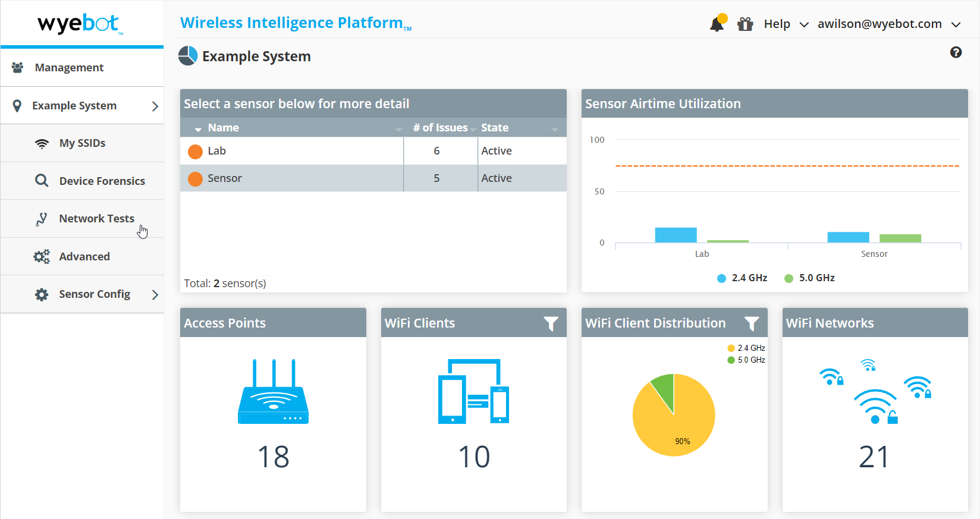This screenshot has height=519, width=980.
Task: Click the Access Points count 18
Action: [x=274, y=457]
